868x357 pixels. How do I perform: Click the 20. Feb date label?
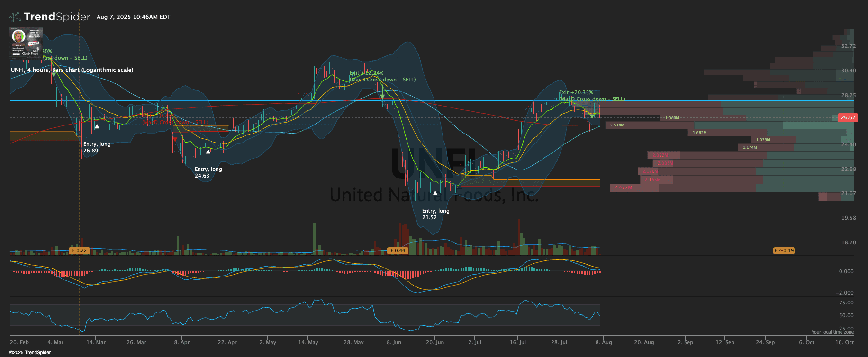pos(19,342)
